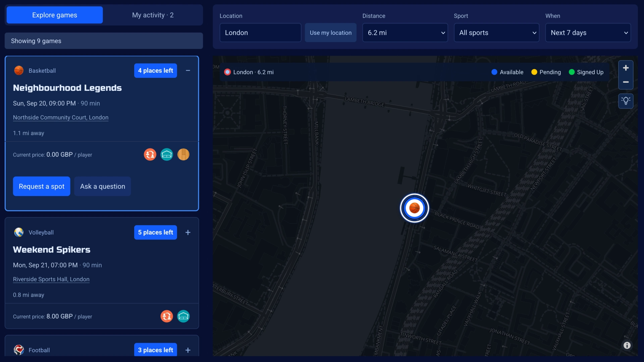Expand the Football game card

[188, 350]
